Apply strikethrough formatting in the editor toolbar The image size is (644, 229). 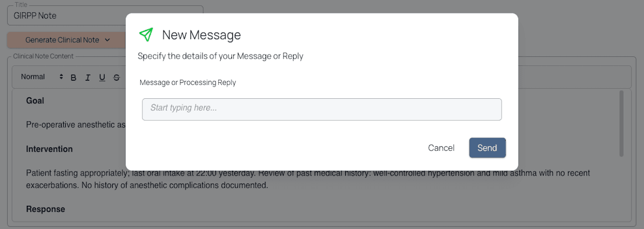pos(116,78)
